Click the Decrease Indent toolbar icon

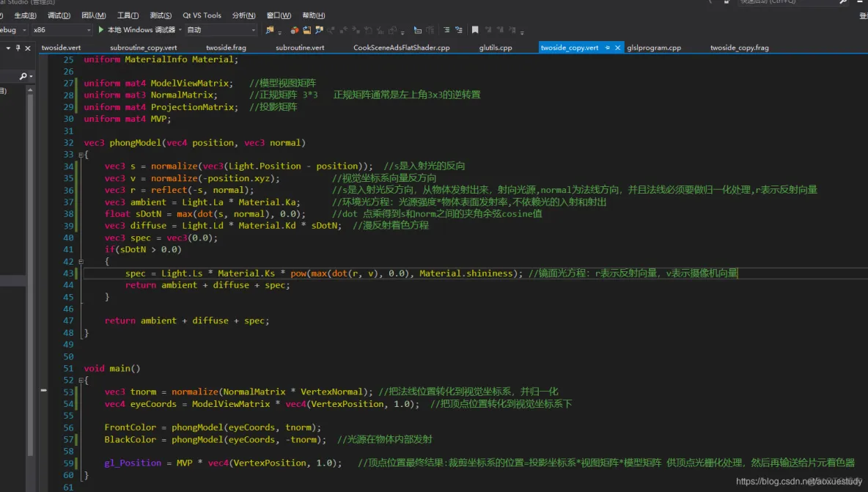(x=417, y=30)
